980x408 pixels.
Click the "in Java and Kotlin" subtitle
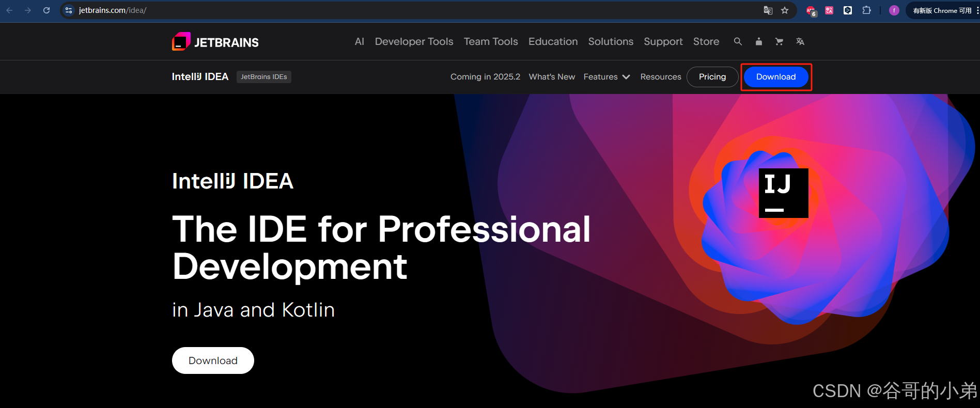coord(253,310)
